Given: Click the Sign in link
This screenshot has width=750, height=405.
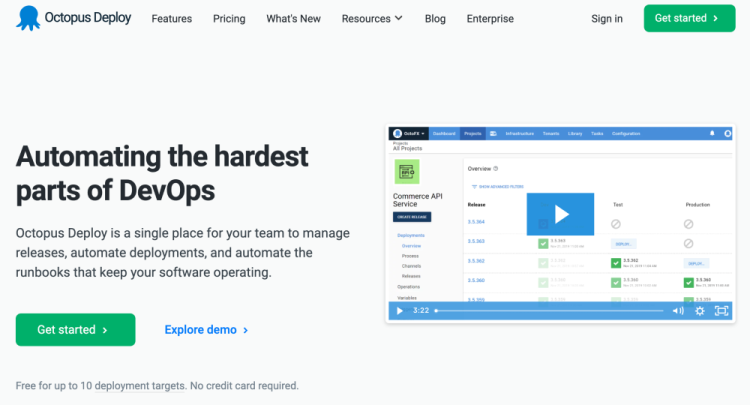Looking at the screenshot, I should coord(607,19).
